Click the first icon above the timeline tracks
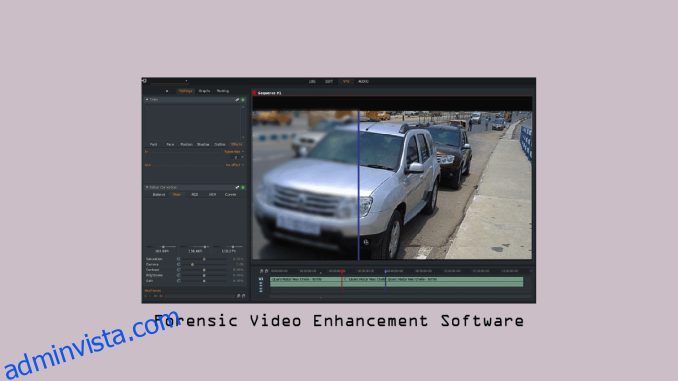Viewport: 678px width, 381px height. pos(261,271)
